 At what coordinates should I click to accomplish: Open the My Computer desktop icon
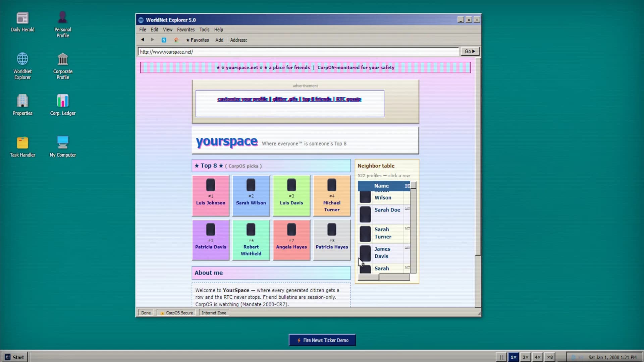click(x=63, y=147)
